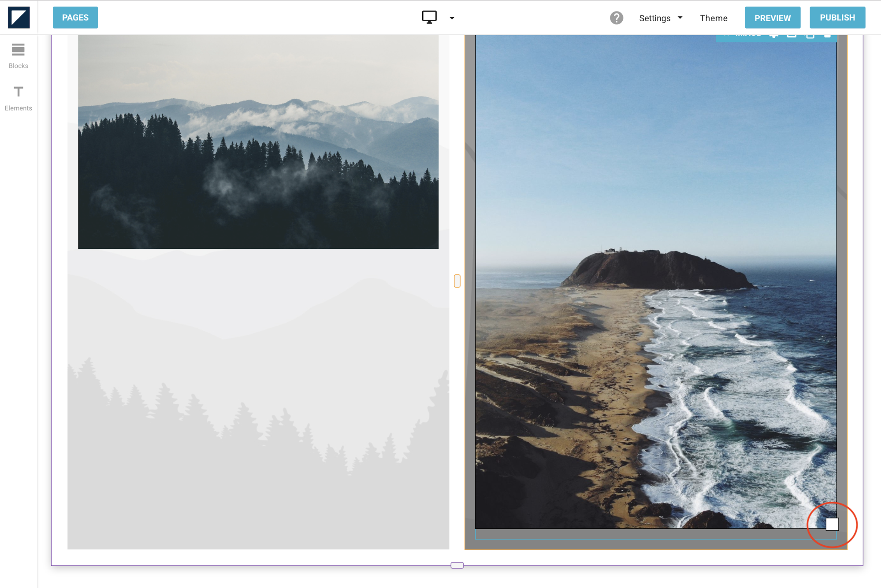The height and width of the screenshot is (588, 881).
Task: Click the white image resize handle
Action: point(832,524)
